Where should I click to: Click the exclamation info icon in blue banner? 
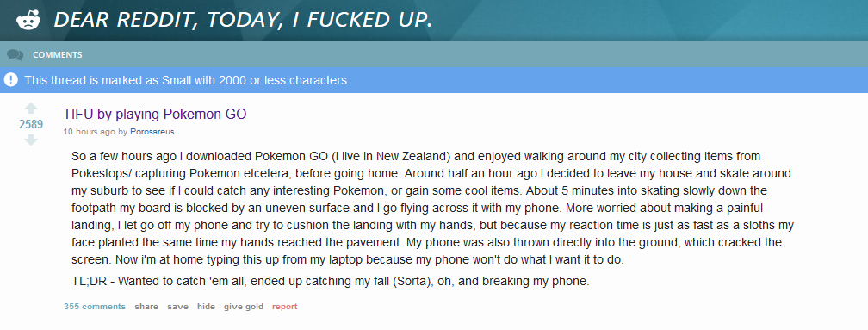point(11,80)
